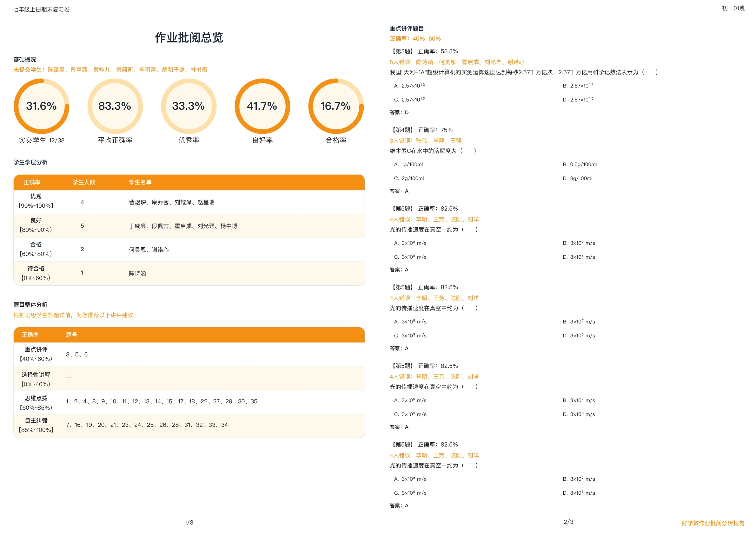Screen dimensions: 756x534
Task: Click the '未提交学生' name list line
Action: click(110, 70)
